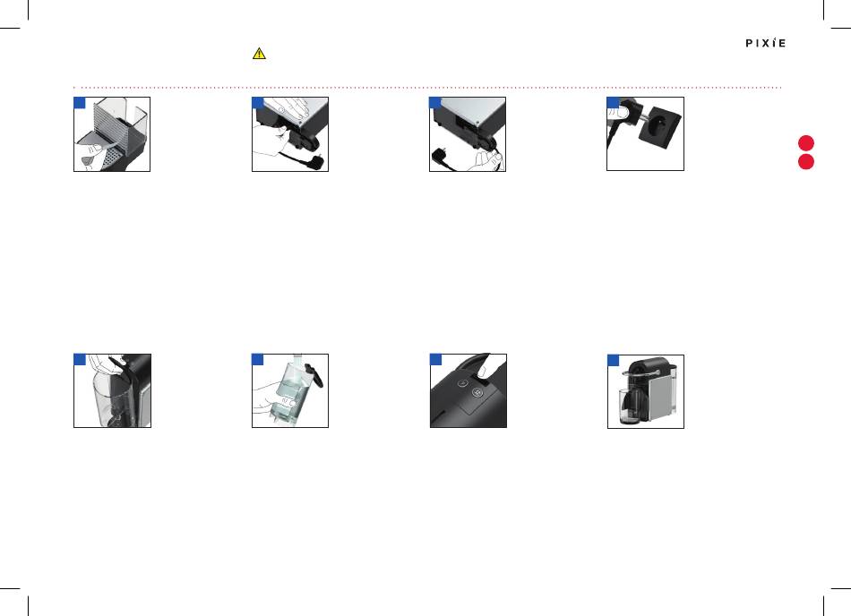Viewport: 851px width, 616px height.
Task: Select the upper red circle marker
Action: (806, 143)
